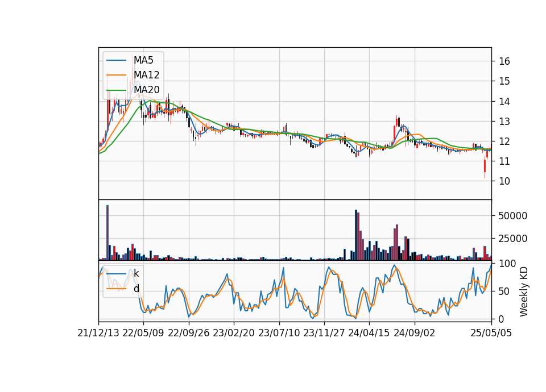This screenshot has width=546, height=392.
Task: Click the tallest red volume bar near 2022 start
Action: tap(107, 233)
